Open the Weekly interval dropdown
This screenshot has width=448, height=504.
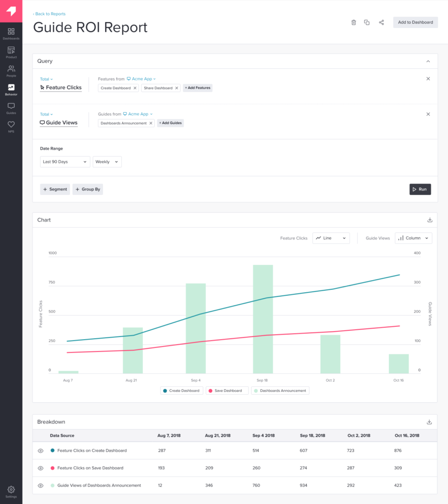107,161
